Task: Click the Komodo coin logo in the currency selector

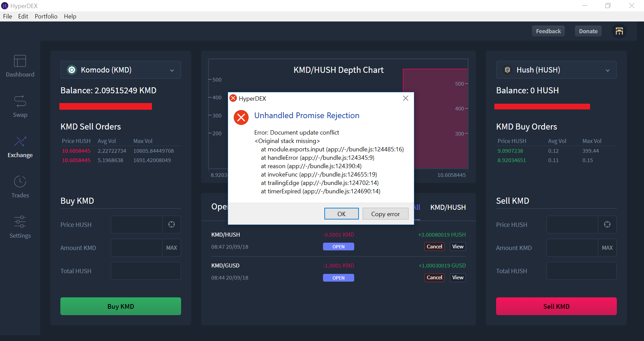Action: point(71,70)
